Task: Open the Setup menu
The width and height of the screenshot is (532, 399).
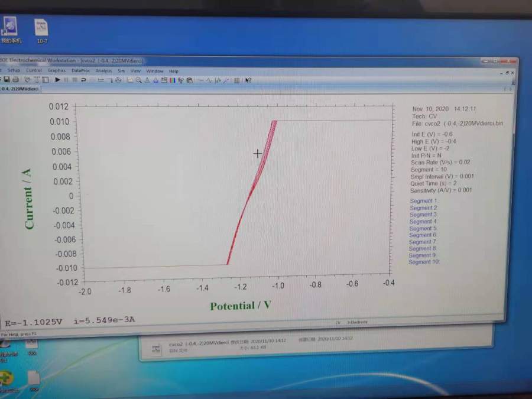Action: click(x=14, y=70)
